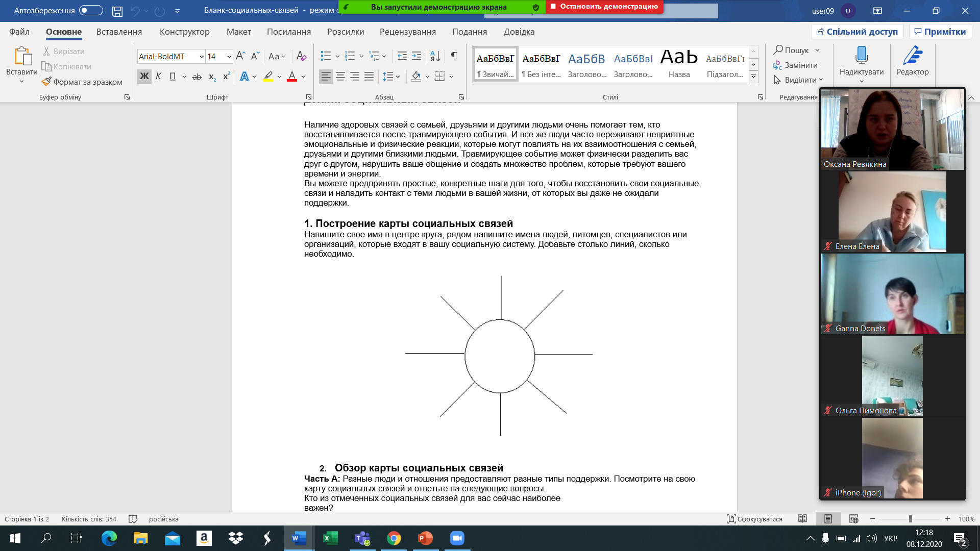Switch to the Макет tab
Image resolution: width=980 pixels, height=551 pixels.
click(x=238, y=32)
